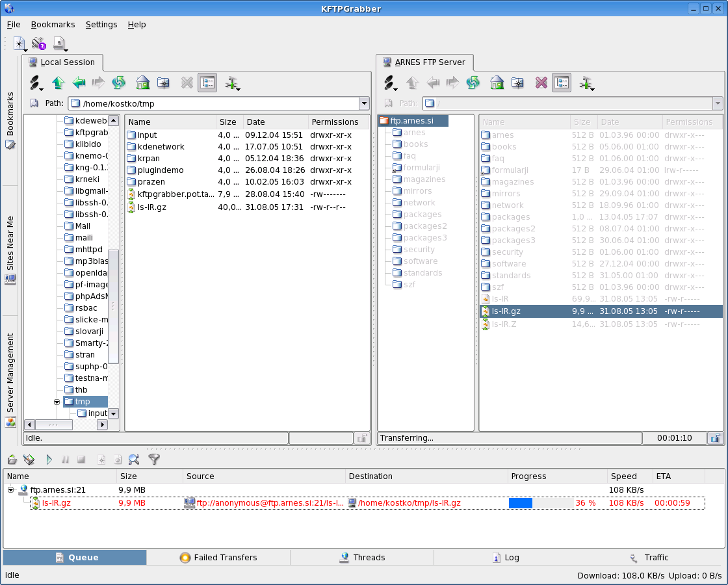Click grey abort icon in Local Session

(187, 83)
